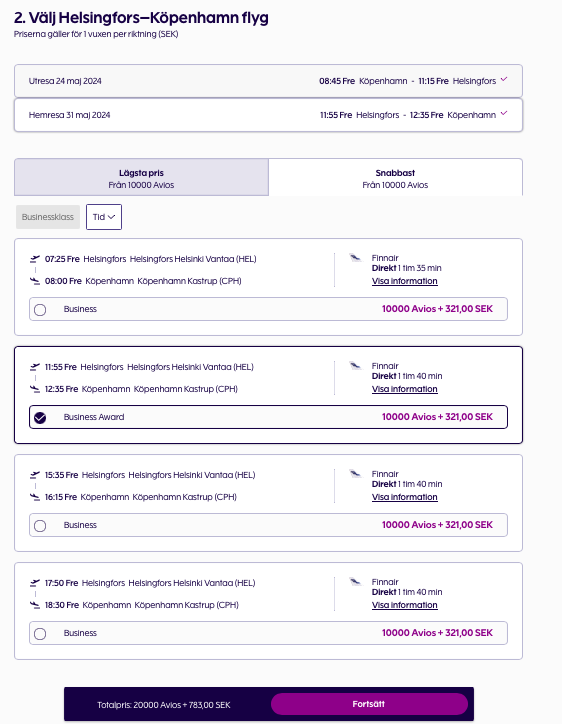
Task: Open the Tid sorting dropdown
Action: click(104, 217)
